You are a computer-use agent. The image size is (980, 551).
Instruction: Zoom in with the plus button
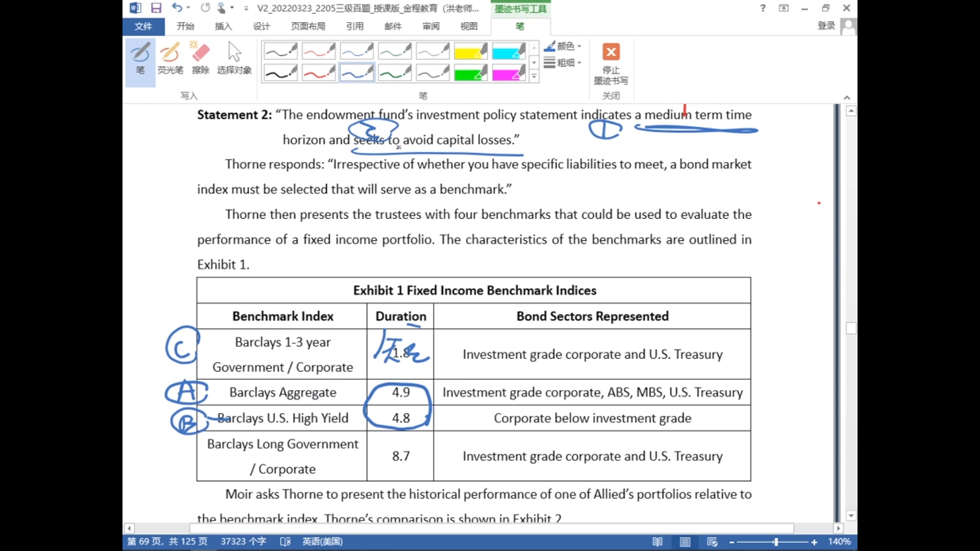coord(814,542)
